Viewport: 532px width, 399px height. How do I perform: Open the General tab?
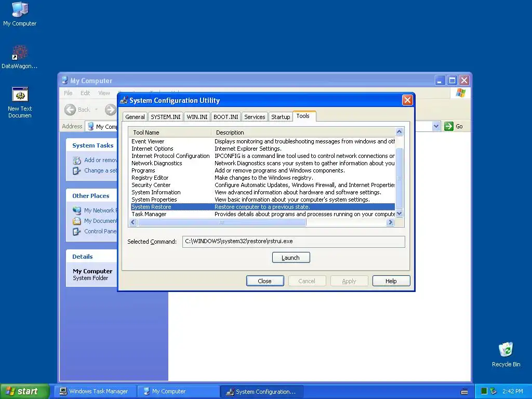point(135,117)
